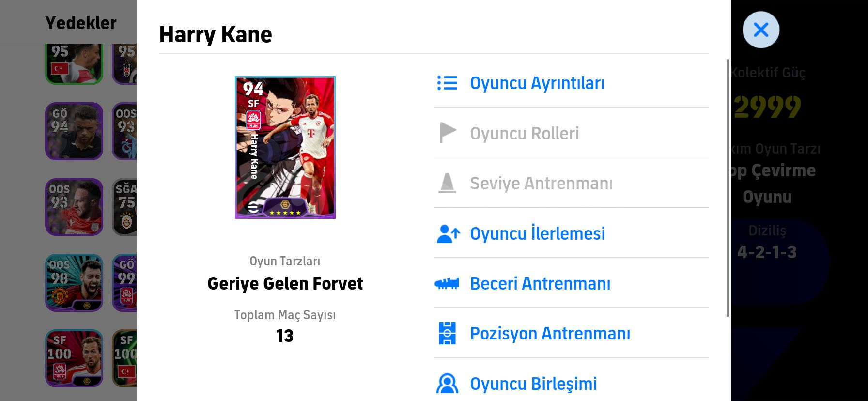Image resolution: width=868 pixels, height=401 pixels.
Task: Click the football boot icon for Beceri Antrenmanı
Action: [447, 283]
